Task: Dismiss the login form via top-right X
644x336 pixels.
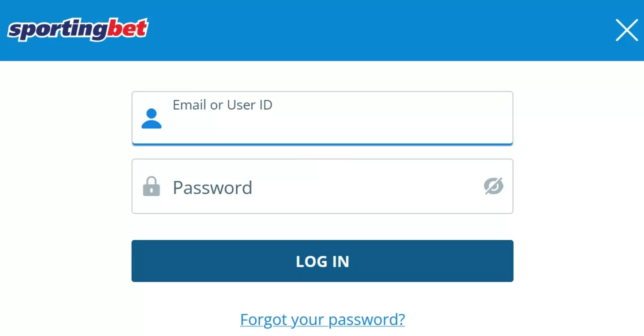Action: [x=626, y=30]
